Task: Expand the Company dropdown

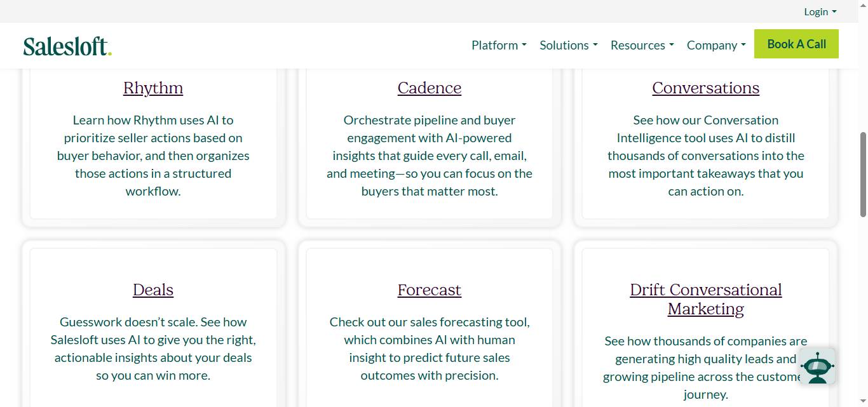Action: pos(715,45)
